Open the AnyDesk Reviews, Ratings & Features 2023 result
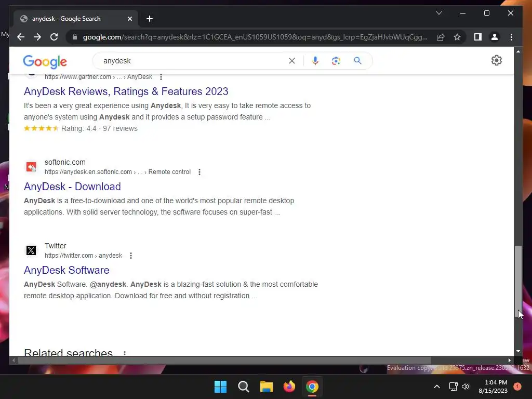 (126, 91)
